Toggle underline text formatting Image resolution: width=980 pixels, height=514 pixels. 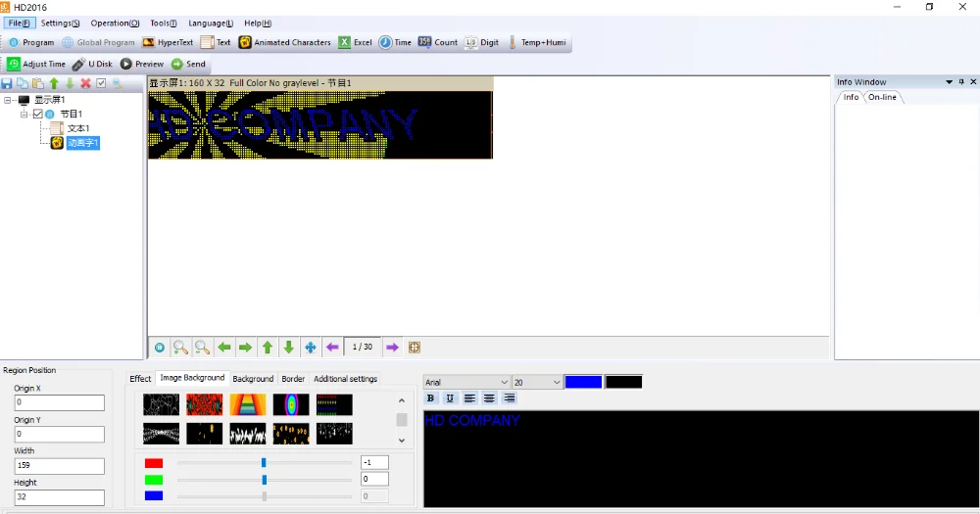(450, 398)
